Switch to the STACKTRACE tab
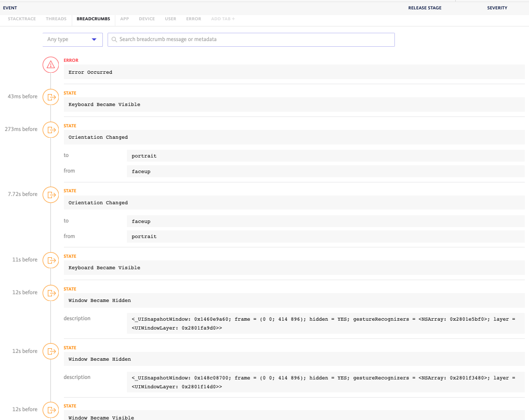529x420 pixels. [x=22, y=19]
